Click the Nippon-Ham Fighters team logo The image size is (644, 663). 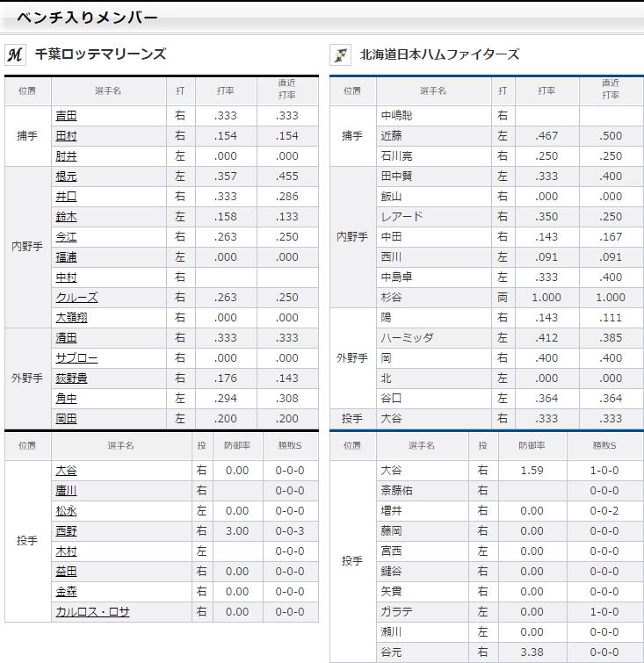coord(340,55)
